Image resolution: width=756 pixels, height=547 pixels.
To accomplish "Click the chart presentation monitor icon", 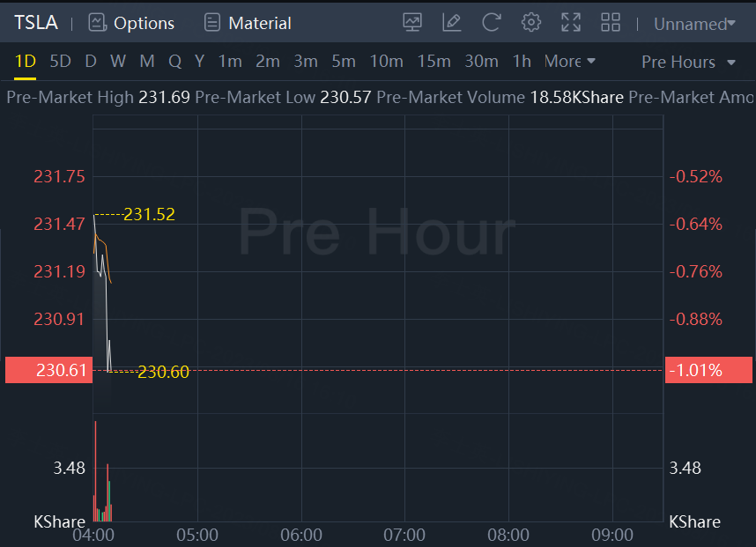I will coord(411,23).
